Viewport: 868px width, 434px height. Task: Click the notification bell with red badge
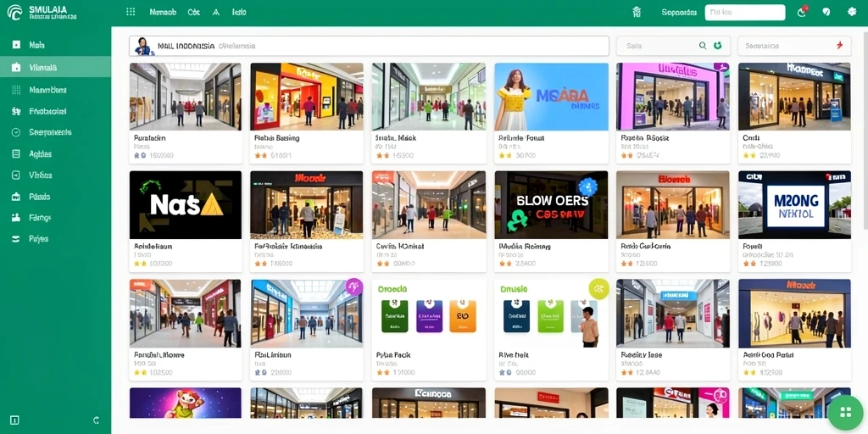pos(802,12)
